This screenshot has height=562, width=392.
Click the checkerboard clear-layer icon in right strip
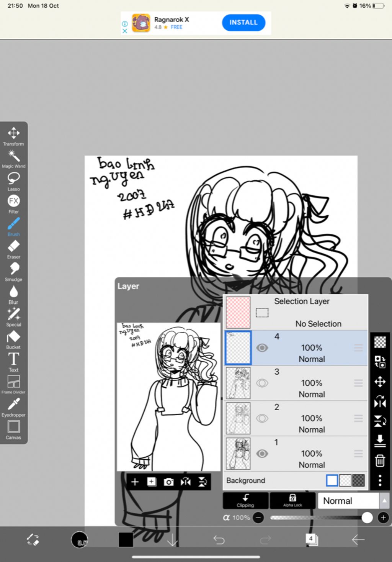[x=380, y=342]
